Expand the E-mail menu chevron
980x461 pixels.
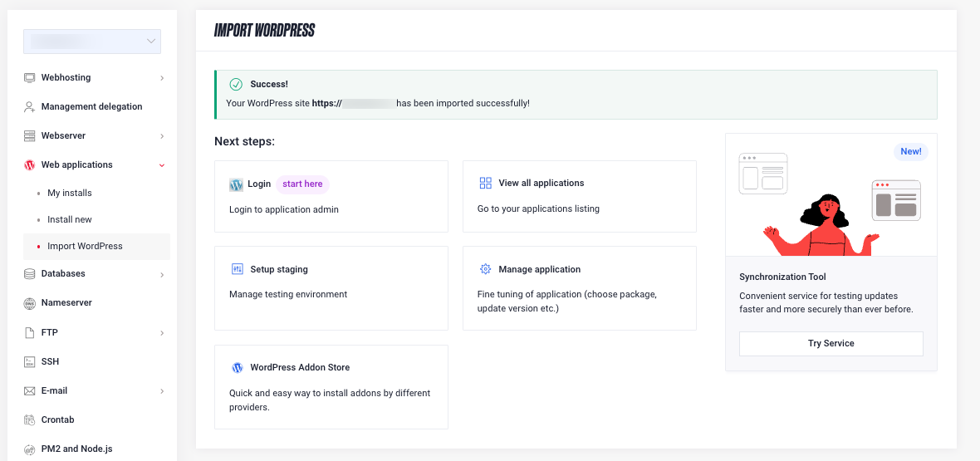(x=162, y=391)
